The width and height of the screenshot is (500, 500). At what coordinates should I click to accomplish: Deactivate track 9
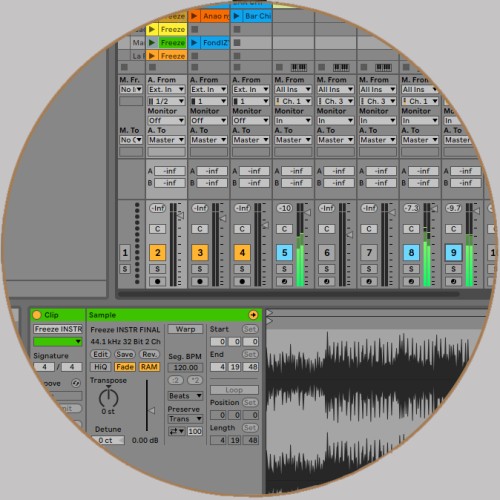coord(454,253)
